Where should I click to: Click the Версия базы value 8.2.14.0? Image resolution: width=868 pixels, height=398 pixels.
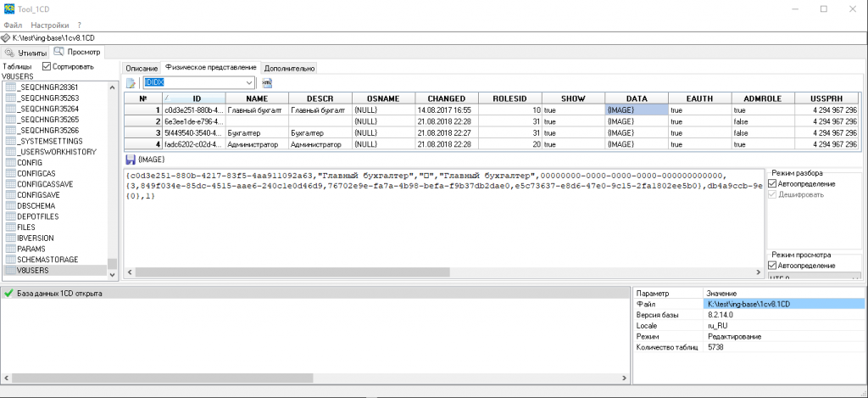784,314
